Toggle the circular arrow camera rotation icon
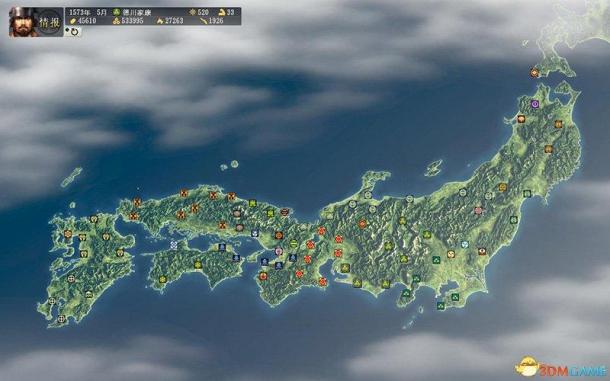The image size is (610, 381). click(x=73, y=32)
